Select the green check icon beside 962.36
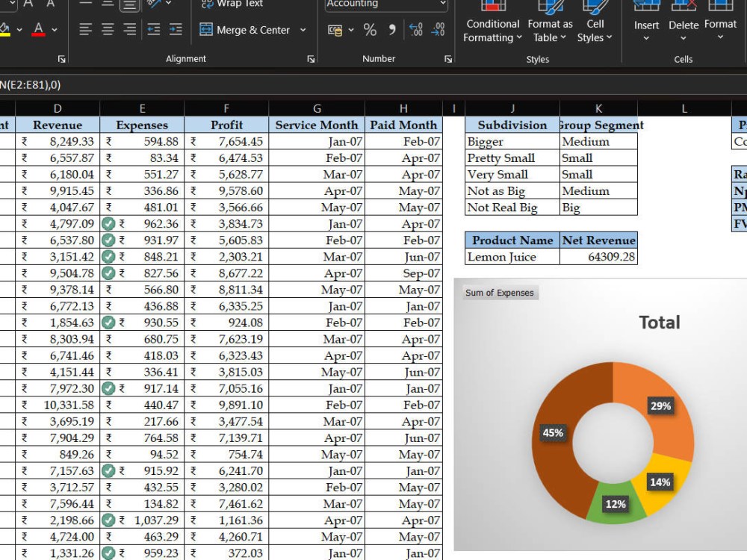The height and width of the screenshot is (560, 747). [x=108, y=224]
